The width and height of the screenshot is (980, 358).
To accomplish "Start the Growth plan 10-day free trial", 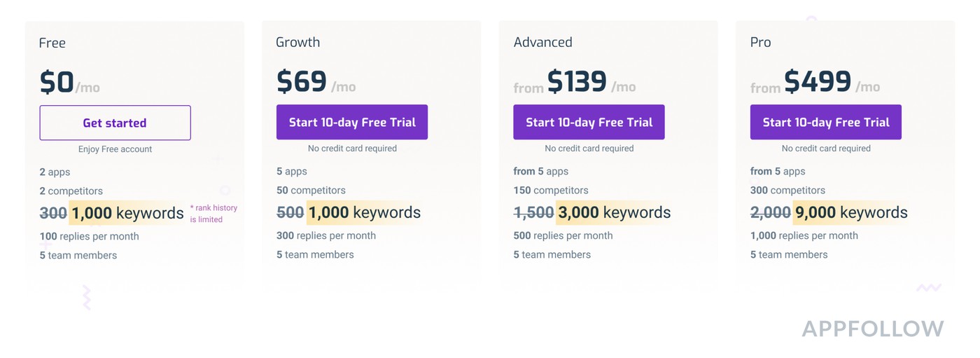I will [x=352, y=122].
